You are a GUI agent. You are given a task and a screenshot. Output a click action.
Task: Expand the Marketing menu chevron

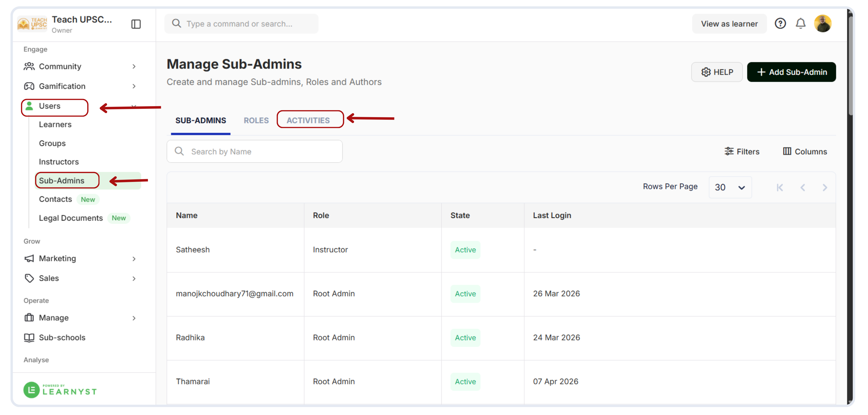pos(134,259)
